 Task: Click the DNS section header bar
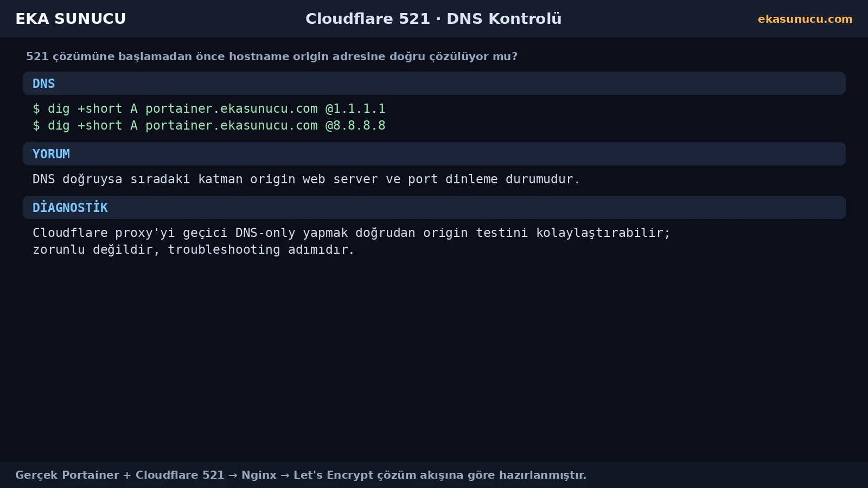(x=434, y=84)
